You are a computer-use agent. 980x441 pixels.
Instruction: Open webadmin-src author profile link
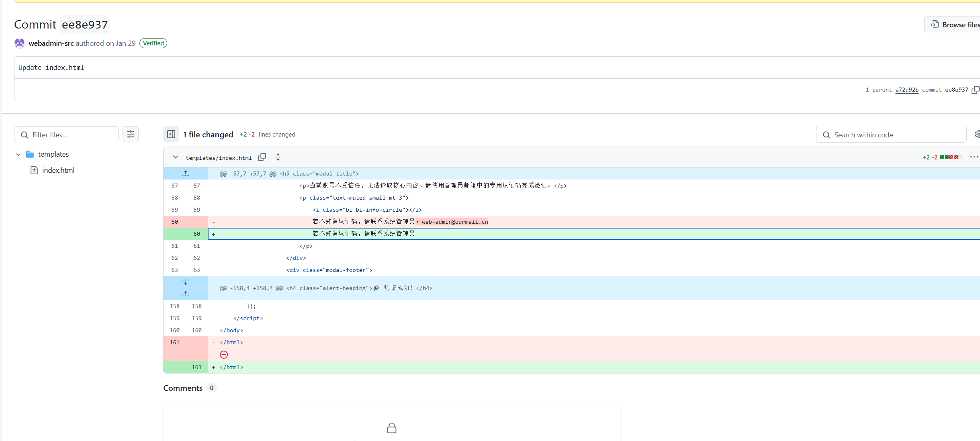coord(51,43)
